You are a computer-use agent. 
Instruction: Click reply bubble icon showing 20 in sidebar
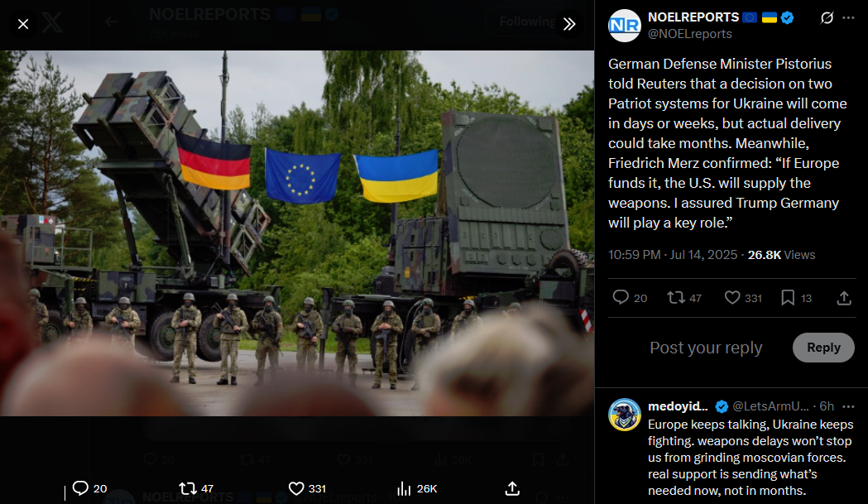click(x=621, y=297)
